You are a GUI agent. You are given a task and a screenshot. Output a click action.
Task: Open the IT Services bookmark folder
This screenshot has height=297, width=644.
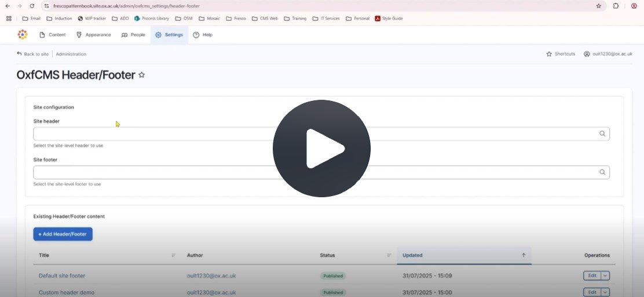[x=325, y=19]
